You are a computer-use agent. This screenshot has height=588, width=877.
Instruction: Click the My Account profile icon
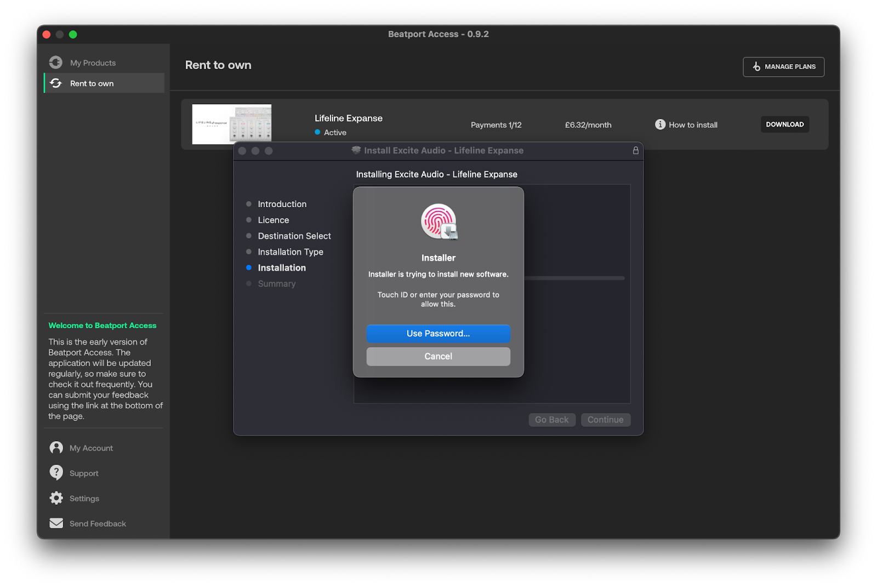pos(56,448)
